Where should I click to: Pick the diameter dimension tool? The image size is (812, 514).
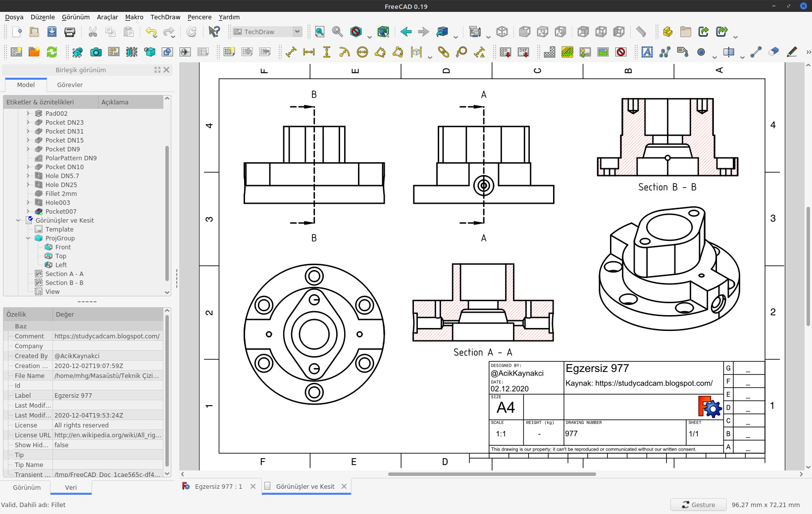(362, 52)
